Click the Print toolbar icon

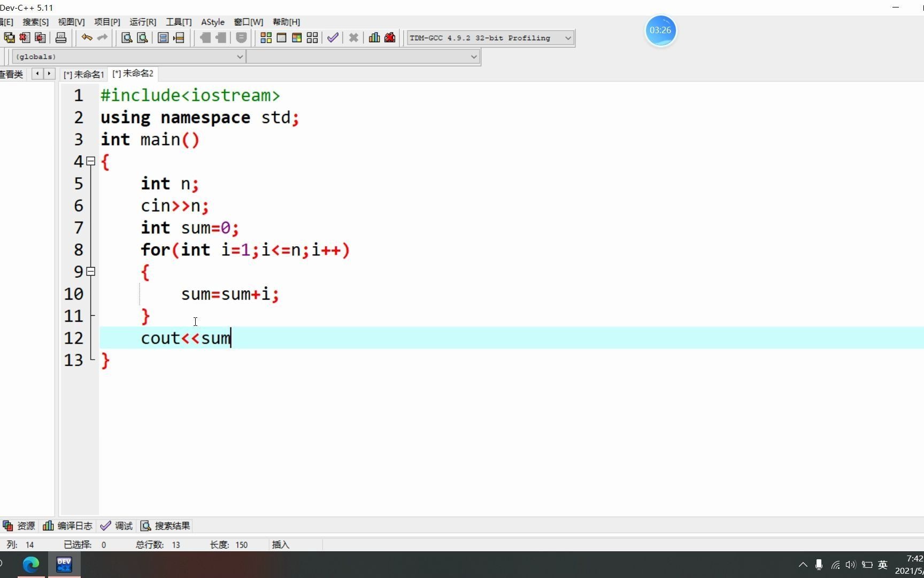[61, 37]
